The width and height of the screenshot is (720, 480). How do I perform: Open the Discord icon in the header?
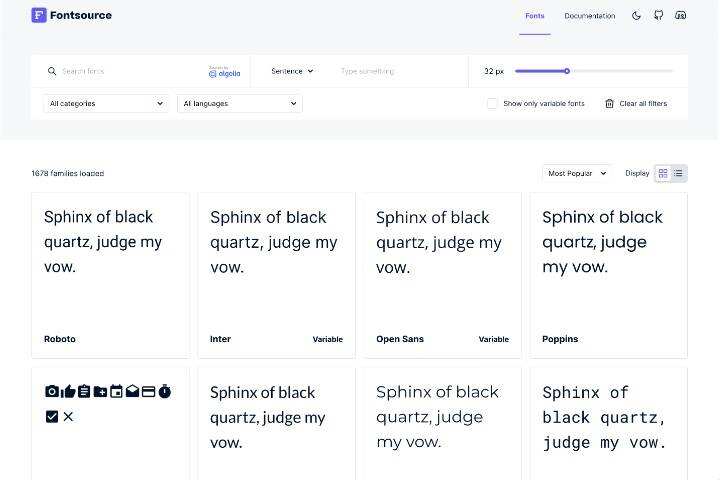[681, 16]
